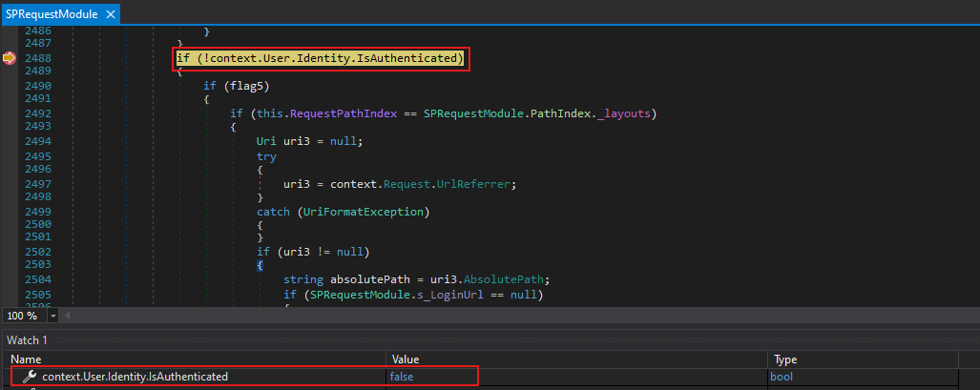Click the try keyword on line 2495
Image resolution: width=980 pixels, height=390 pixels.
[266, 157]
